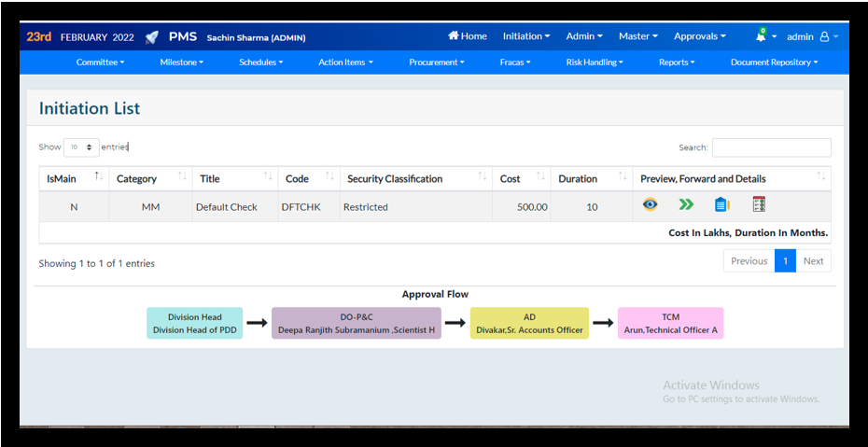Open the Document Repository menu
The height and width of the screenshot is (447, 868).
[774, 63]
